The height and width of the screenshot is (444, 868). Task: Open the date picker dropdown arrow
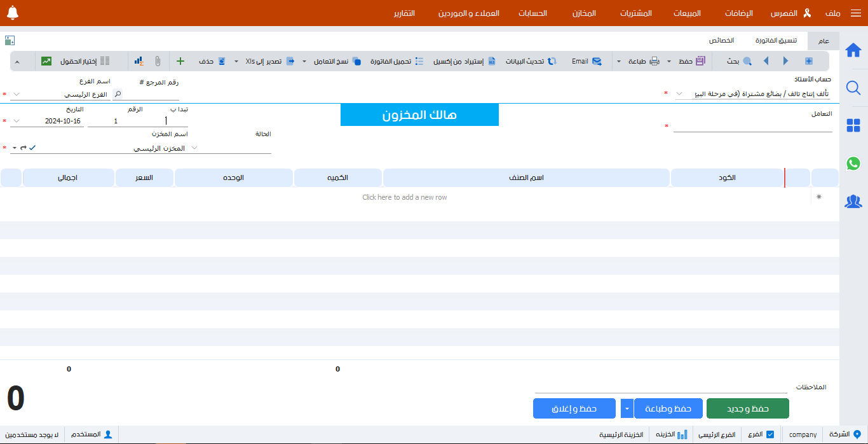pos(17,121)
